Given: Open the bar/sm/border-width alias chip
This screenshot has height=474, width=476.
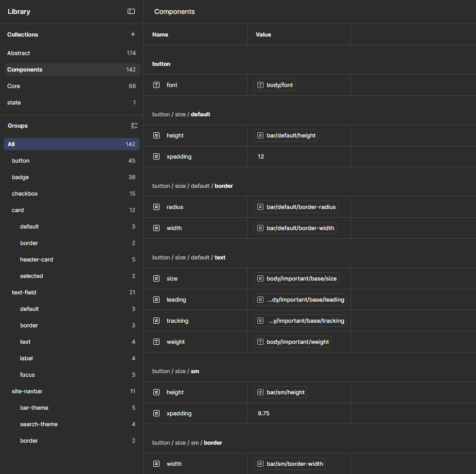Looking at the screenshot, I should (x=290, y=464).
